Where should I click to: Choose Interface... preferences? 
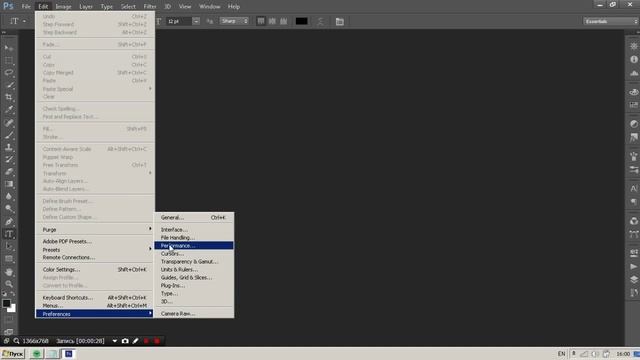pos(194,230)
